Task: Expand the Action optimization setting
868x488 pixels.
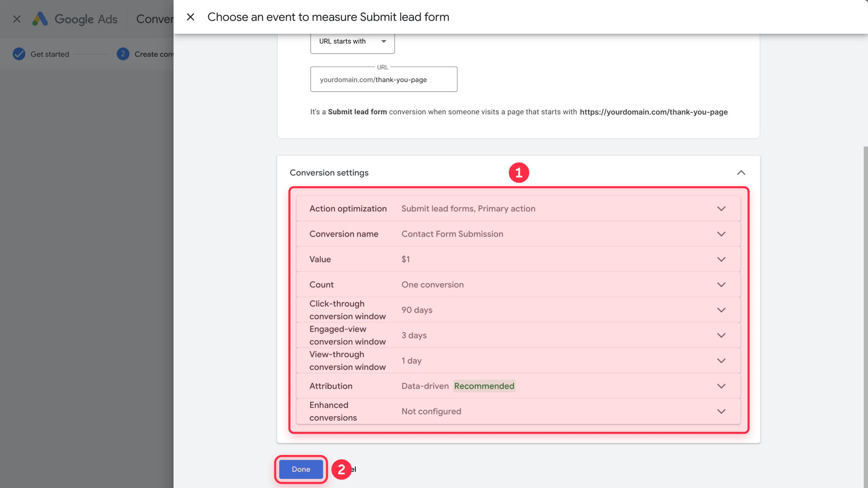Action: pos(721,208)
